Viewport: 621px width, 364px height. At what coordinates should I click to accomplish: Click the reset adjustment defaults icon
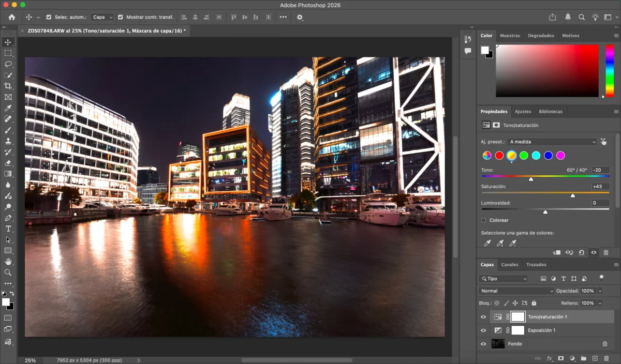pos(581,253)
